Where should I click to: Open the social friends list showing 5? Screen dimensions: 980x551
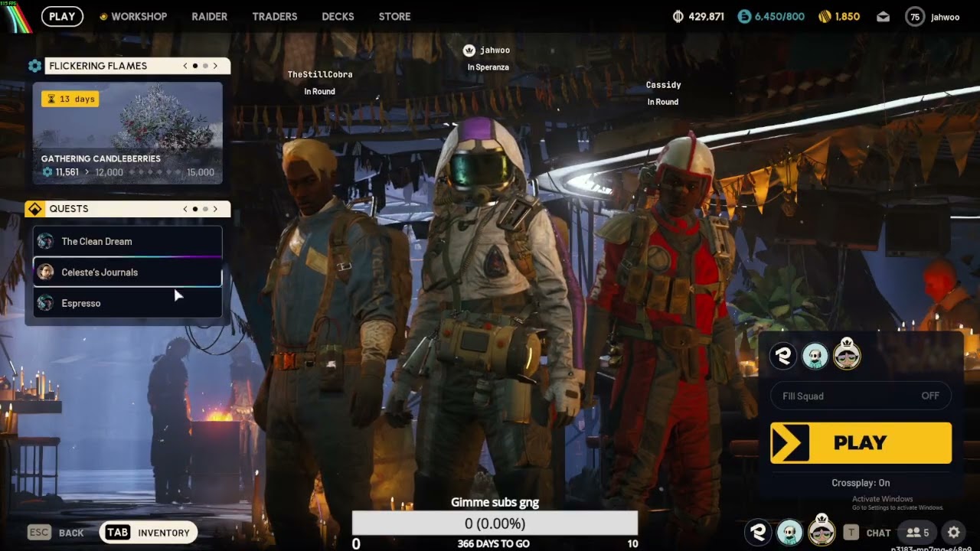pos(917,533)
